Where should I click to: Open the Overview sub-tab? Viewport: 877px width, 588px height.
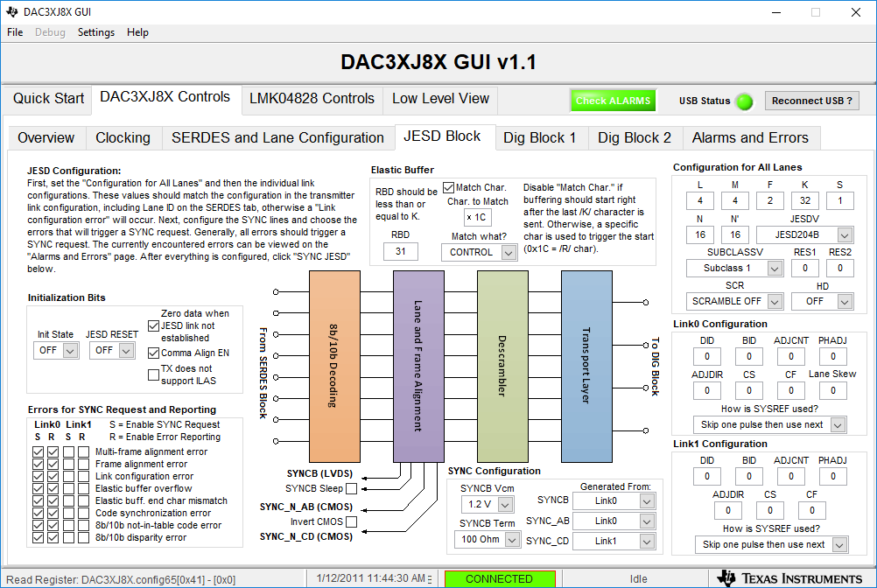46,138
